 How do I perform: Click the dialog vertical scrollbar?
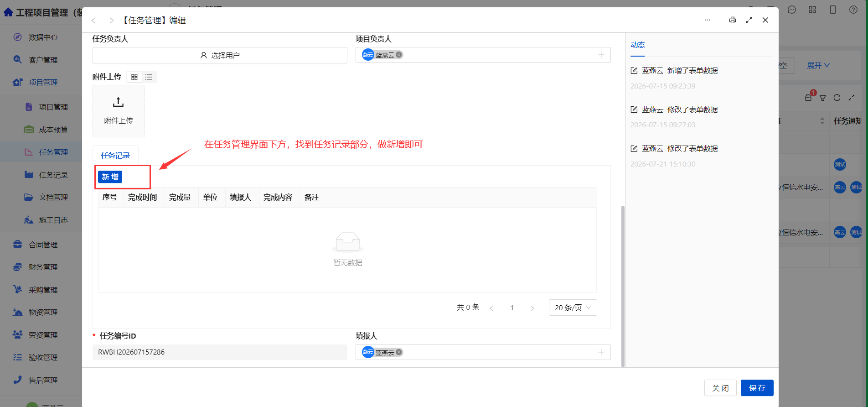[623, 286]
